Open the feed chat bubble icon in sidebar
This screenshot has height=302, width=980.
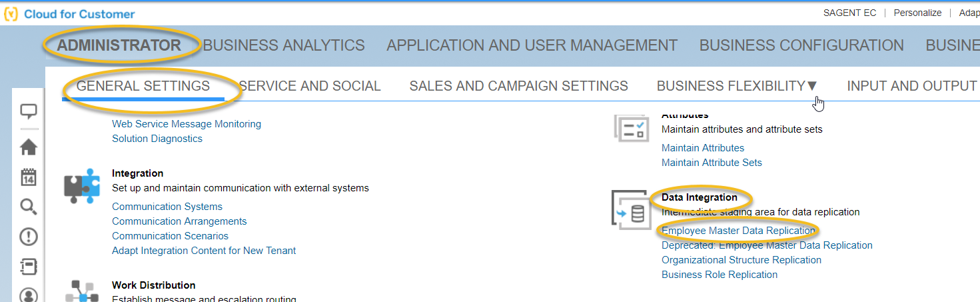pos(29,111)
